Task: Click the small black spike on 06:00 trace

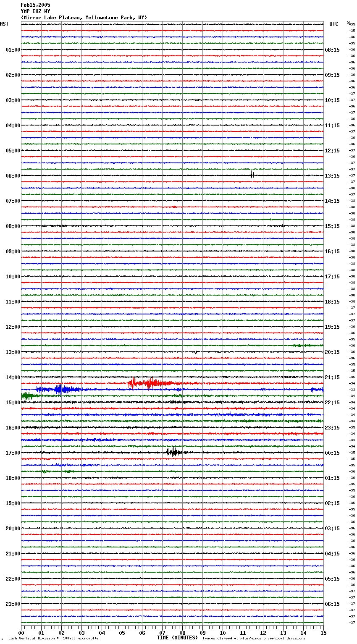Action: (252, 175)
